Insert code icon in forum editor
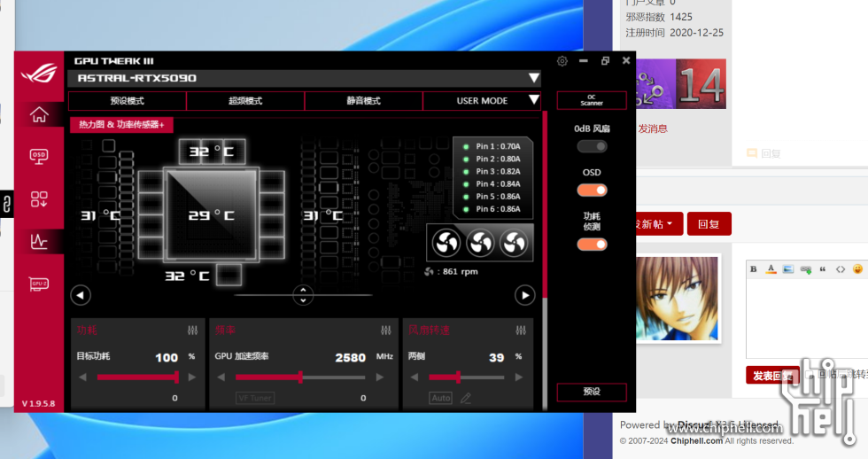 coord(841,269)
